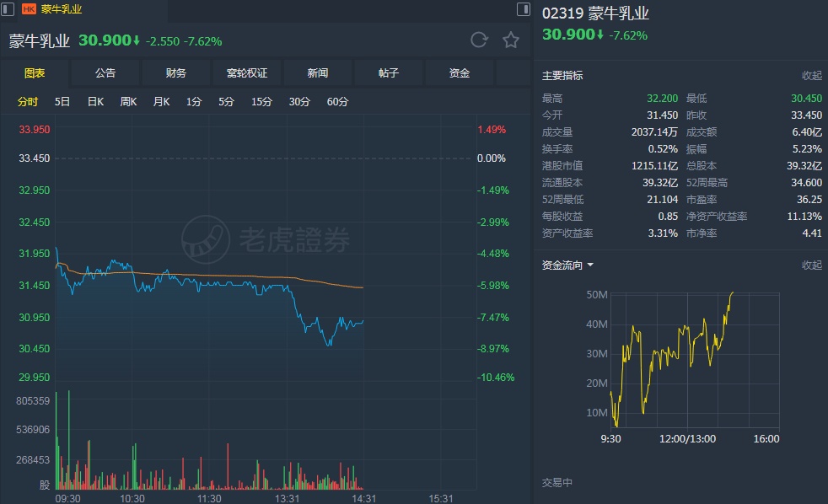Switch chart to 日K period
The image size is (828, 504).
pyautogui.click(x=95, y=102)
